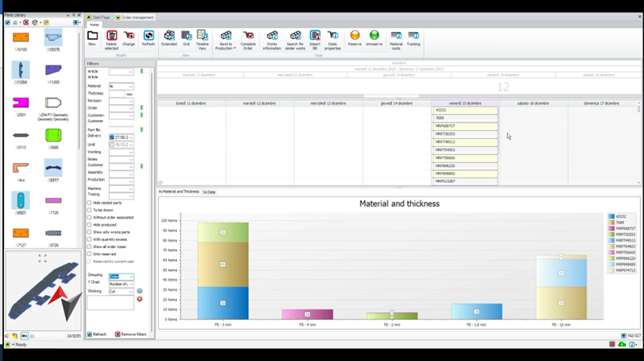The width and height of the screenshot is (644, 361).
Task: Open Works information tool
Action: 272,37
